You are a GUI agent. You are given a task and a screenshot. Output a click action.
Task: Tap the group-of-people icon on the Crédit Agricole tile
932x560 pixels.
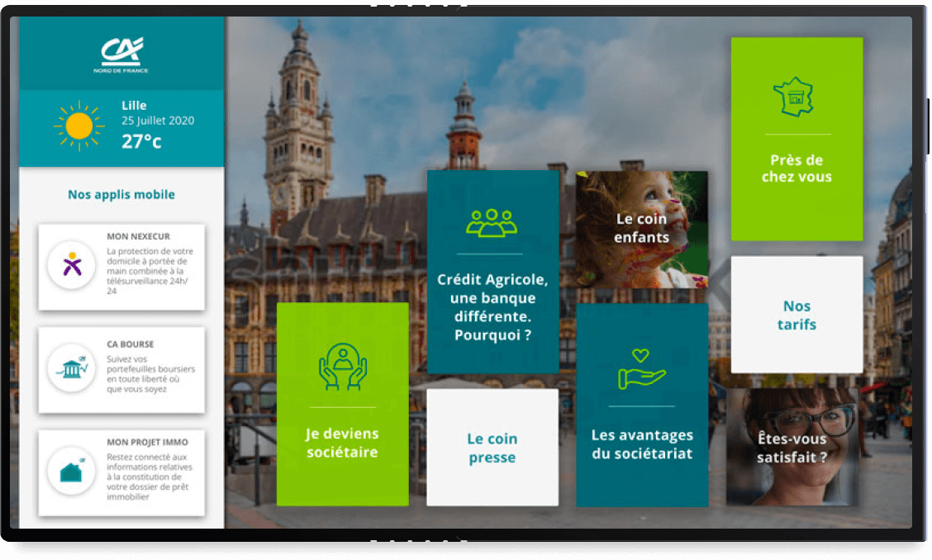coord(492,223)
